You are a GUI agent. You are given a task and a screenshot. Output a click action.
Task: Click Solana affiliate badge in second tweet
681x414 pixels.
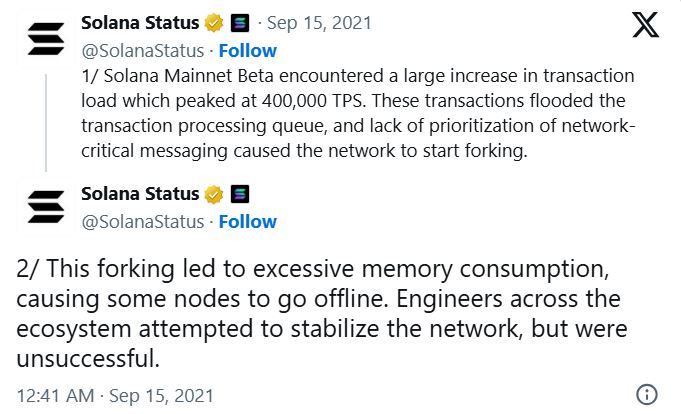click(x=240, y=194)
